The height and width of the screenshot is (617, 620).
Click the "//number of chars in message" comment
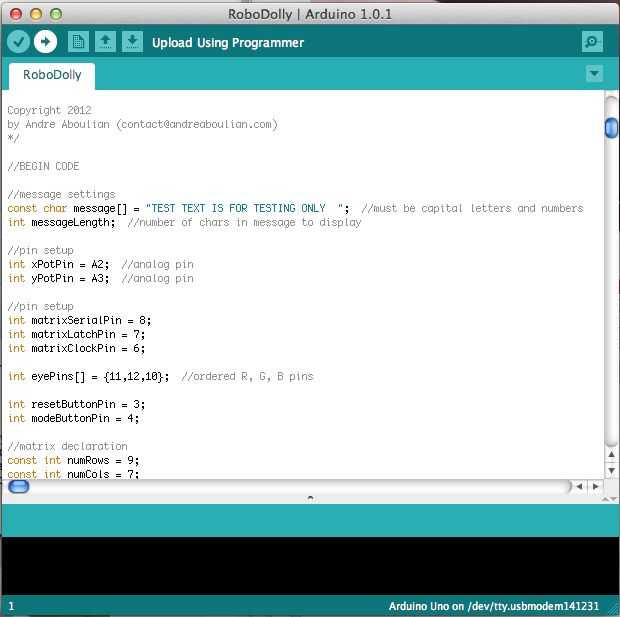[244, 223]
